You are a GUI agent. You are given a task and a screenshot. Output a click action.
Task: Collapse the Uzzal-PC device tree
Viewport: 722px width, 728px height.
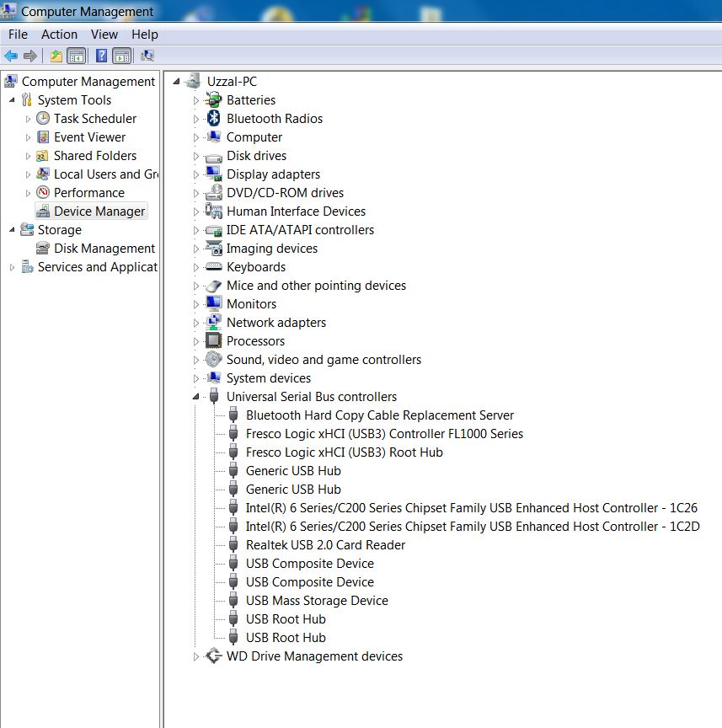point(176,82)
